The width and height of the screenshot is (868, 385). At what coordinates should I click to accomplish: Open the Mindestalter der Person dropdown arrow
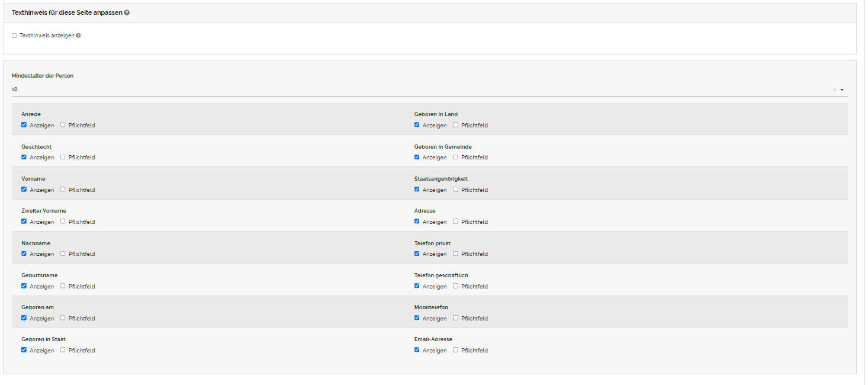[841, 90]
